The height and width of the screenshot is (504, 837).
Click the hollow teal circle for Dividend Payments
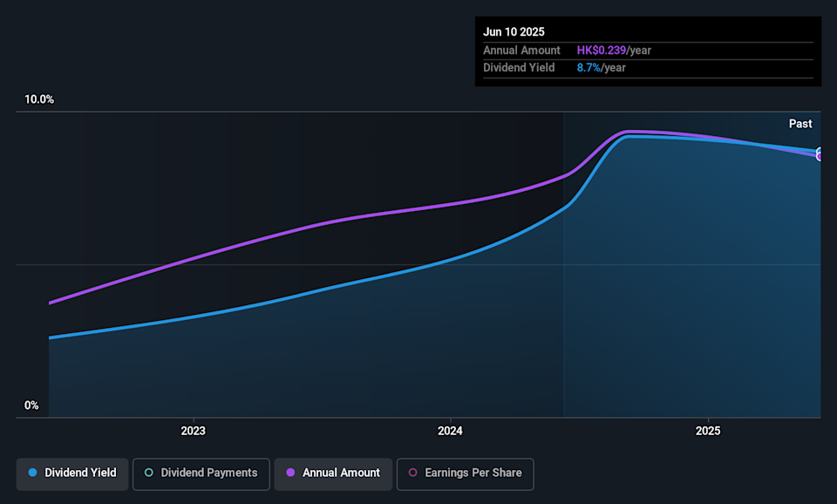[x=149, y=473]
